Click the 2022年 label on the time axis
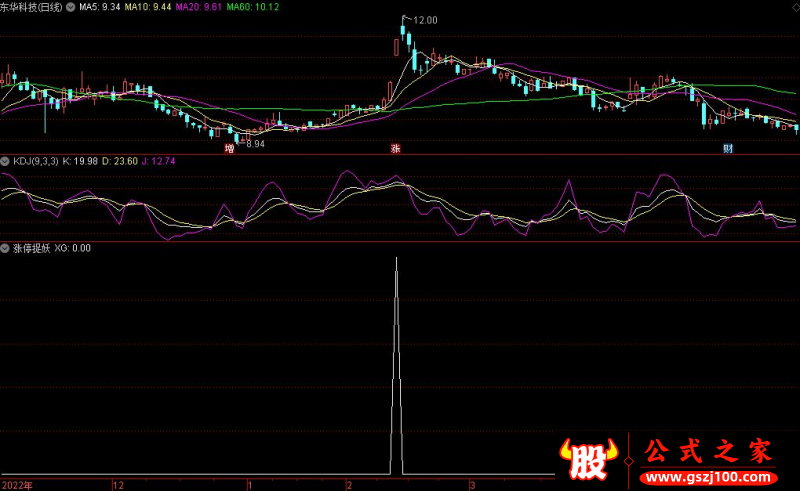The height and width of the screenshot is (491, 800). click(17, 484)
